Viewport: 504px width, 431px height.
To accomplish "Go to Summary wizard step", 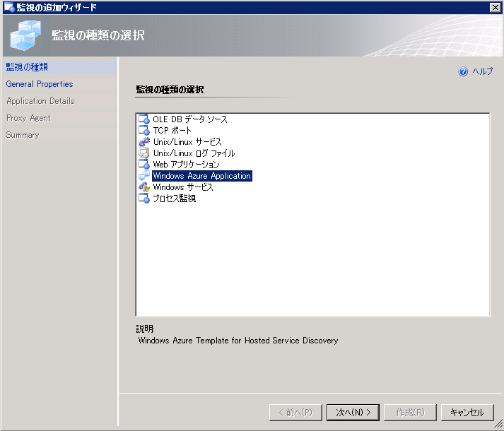I will coord(60,135).
